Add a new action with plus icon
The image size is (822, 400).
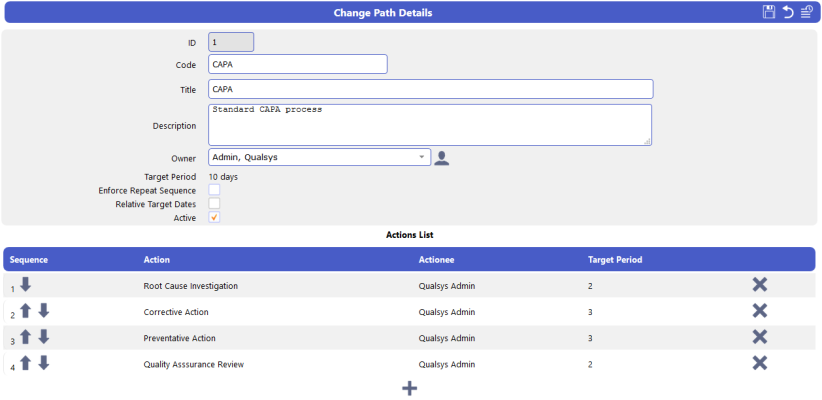pyautogui.click(x=409, y=388)
